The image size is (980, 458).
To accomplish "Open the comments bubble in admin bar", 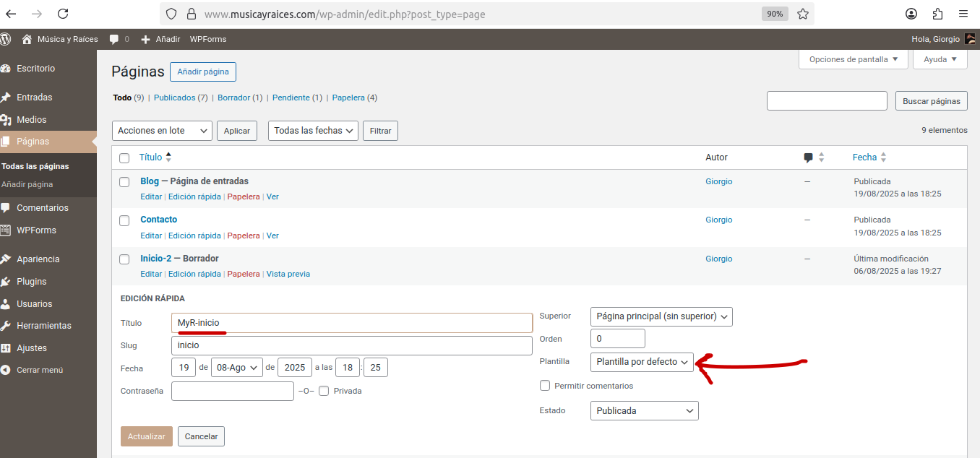I will point(114,39).
